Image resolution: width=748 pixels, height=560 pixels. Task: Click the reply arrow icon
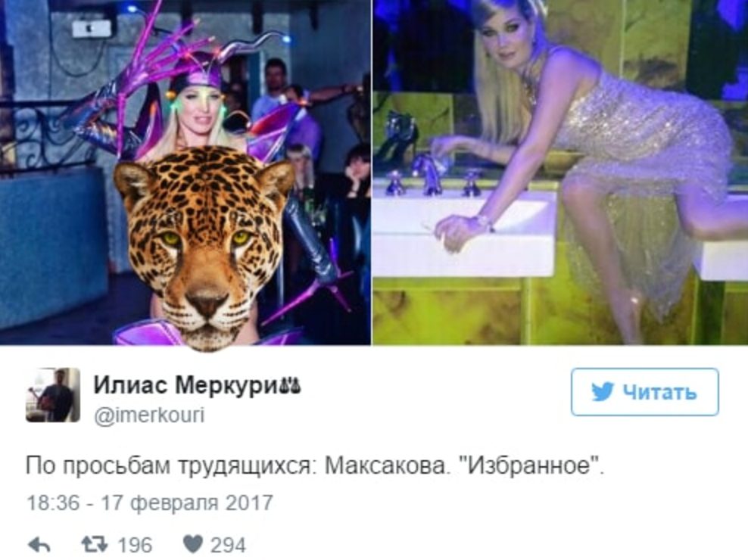coord(39,545)
